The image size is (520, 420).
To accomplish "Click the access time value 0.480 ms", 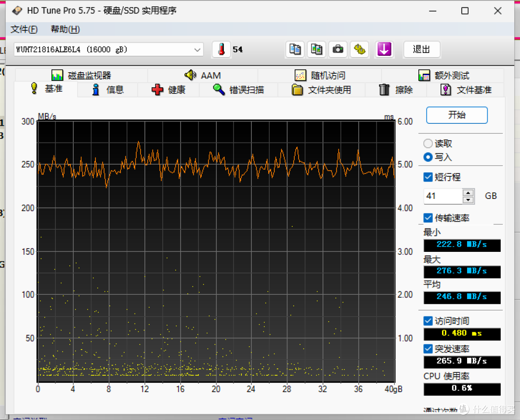I will pyautogui.click(x=462, y=333).
